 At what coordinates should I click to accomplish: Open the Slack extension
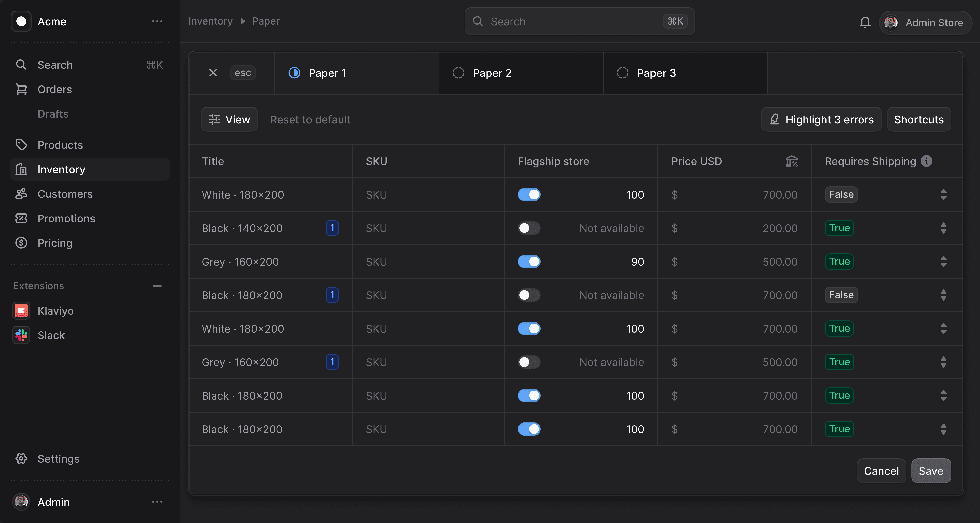tap(21, 335)
